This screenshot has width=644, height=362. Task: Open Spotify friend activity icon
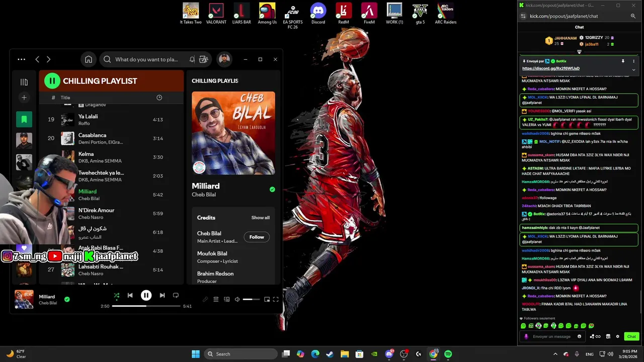(203, 59)
